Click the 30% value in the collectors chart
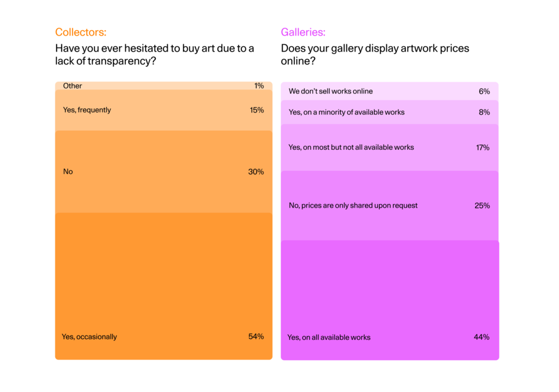559x392 pixels. tap(256, 171)
